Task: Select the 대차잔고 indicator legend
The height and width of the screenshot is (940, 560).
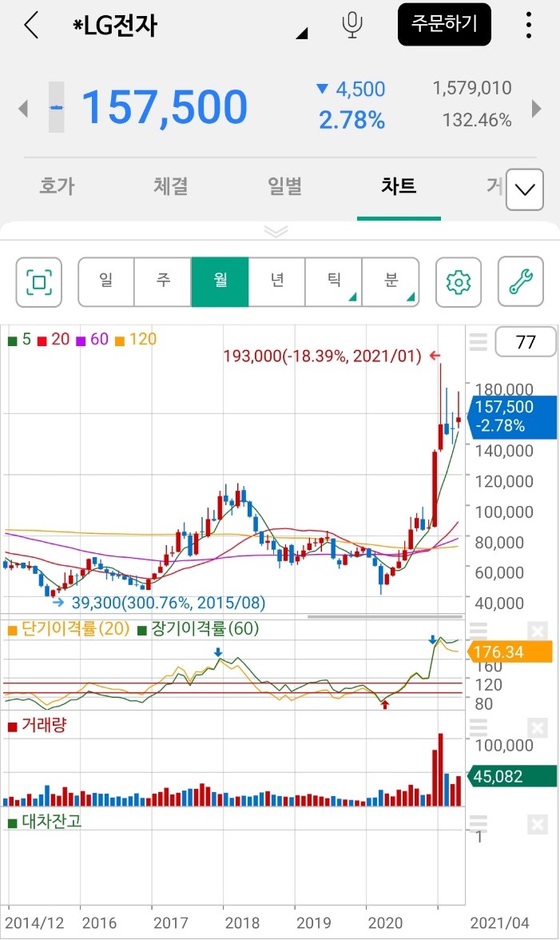Action: pos(45,822)
